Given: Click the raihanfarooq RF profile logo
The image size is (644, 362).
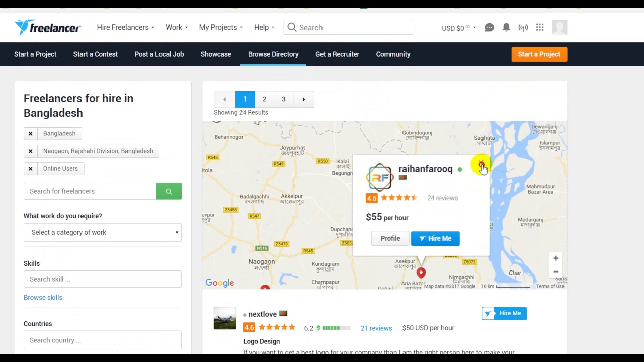Looking at the screenshot, I should (x=380, y=177).
